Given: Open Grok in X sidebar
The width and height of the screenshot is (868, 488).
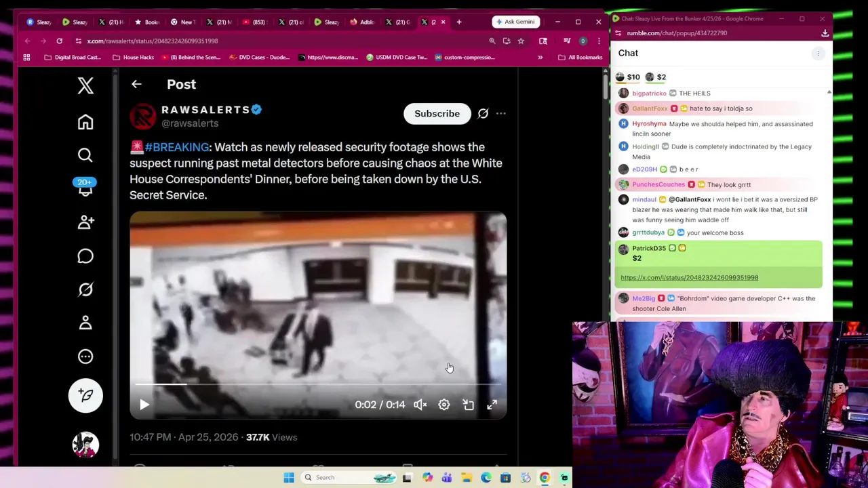Looking at the screenshot, I should point(85,289).
